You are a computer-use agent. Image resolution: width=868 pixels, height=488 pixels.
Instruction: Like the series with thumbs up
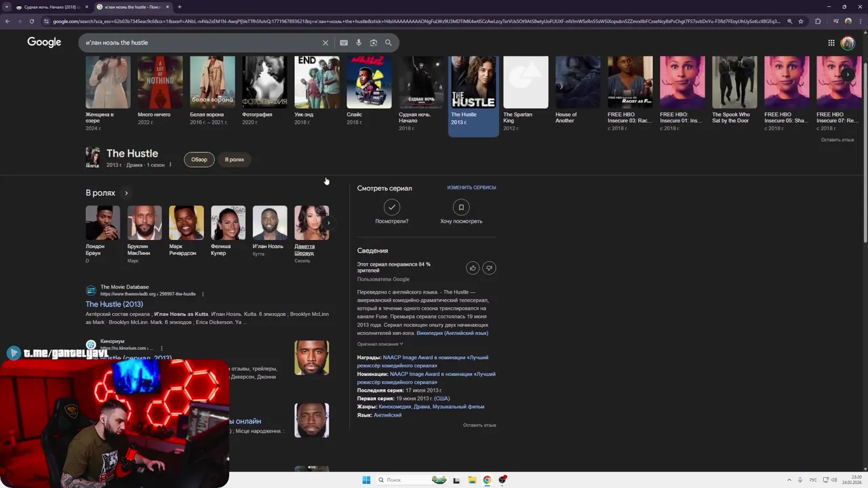point(473,268)
